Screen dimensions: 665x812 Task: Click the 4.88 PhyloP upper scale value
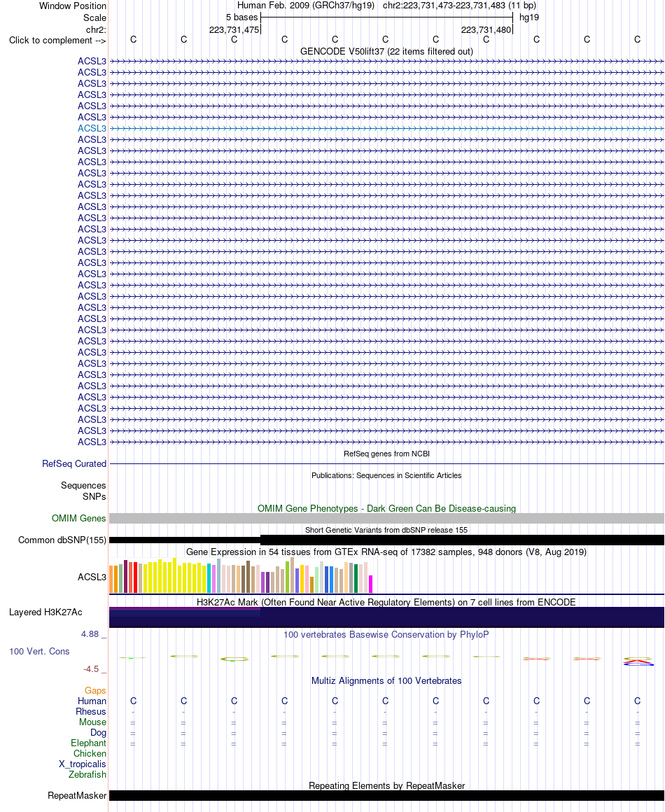tap(90, 634)
